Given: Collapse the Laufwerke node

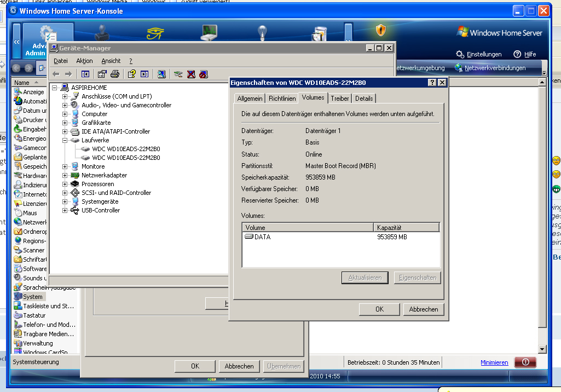Looking at the screenshot, I should pos(65,140).
